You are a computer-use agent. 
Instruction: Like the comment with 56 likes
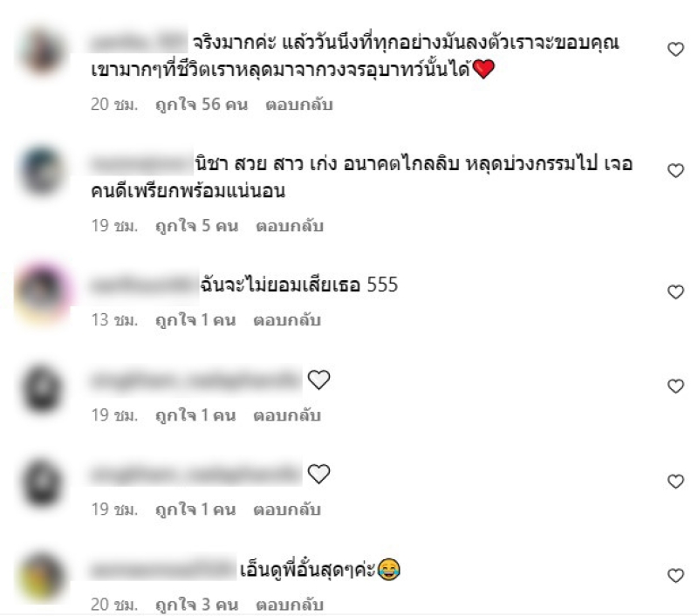pos(675,49)
